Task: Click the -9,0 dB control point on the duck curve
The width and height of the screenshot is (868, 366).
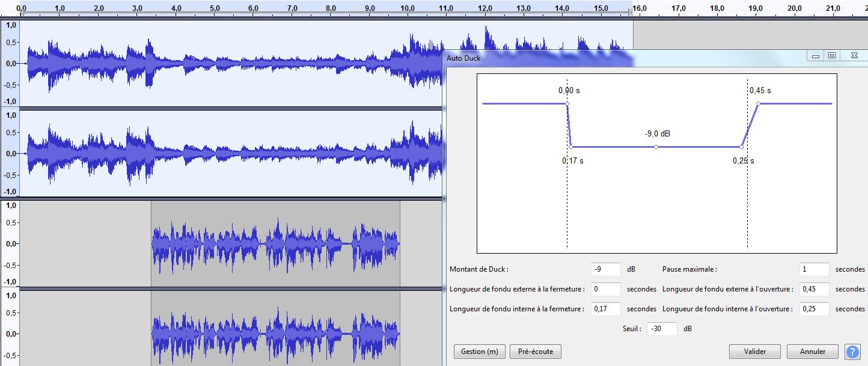Action: 656,147
